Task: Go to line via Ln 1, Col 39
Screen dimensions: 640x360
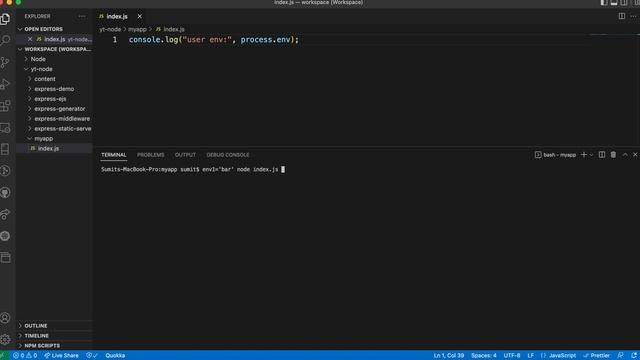Action: (x=449, y=356)
